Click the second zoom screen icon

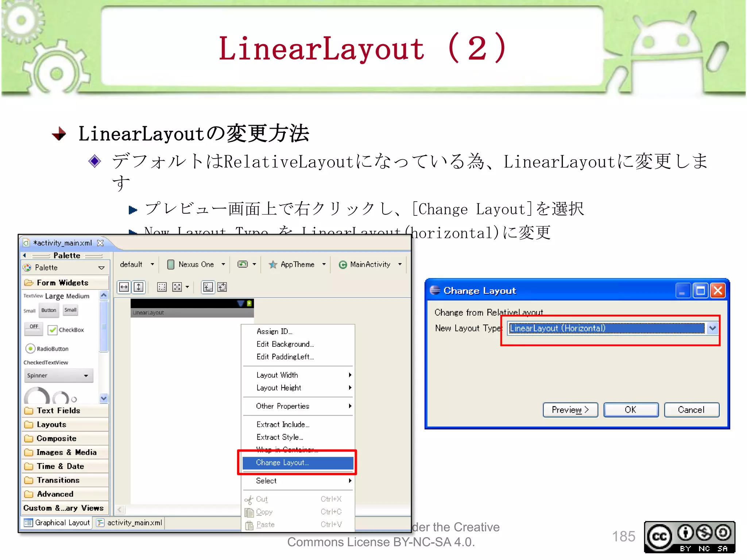(x=222, y=287)
